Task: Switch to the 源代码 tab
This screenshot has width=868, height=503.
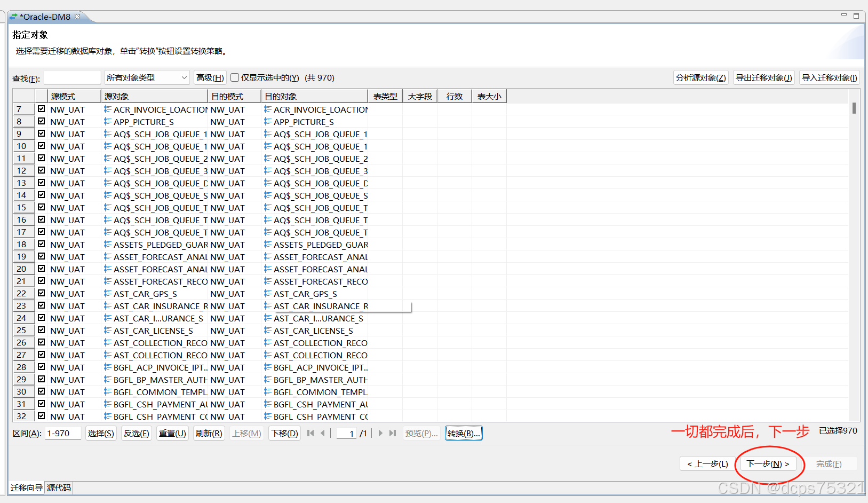Action: coord(58,488)
